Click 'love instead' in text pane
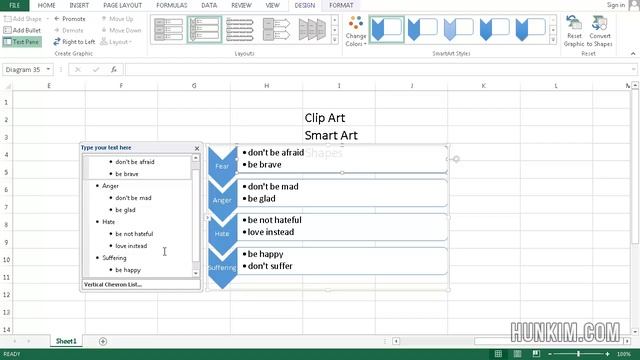This screenshot has width=640, height=360. point(131,246)
